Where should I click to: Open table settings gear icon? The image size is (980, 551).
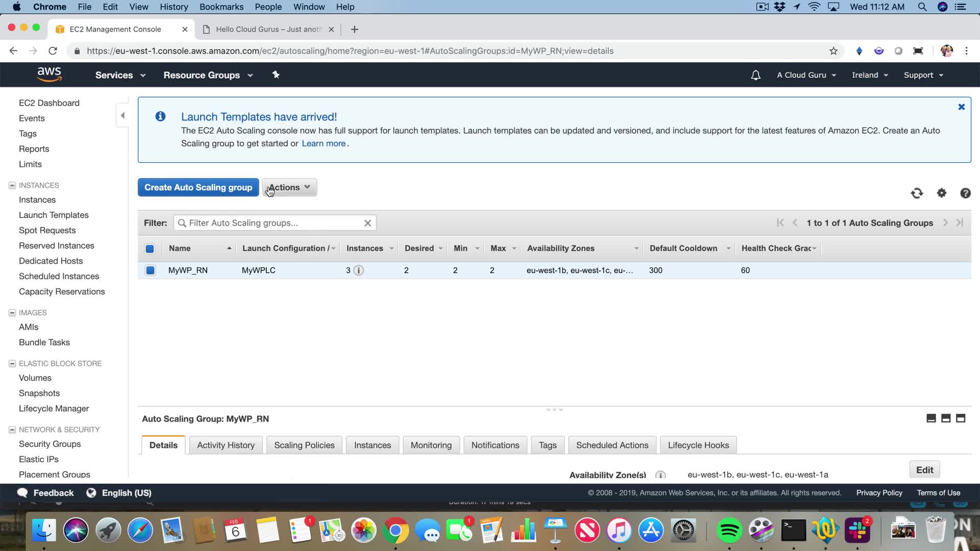coord(941,193)
